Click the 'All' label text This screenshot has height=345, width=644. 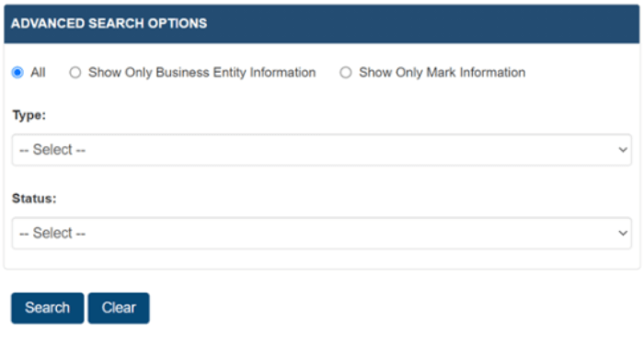[38, 73]
